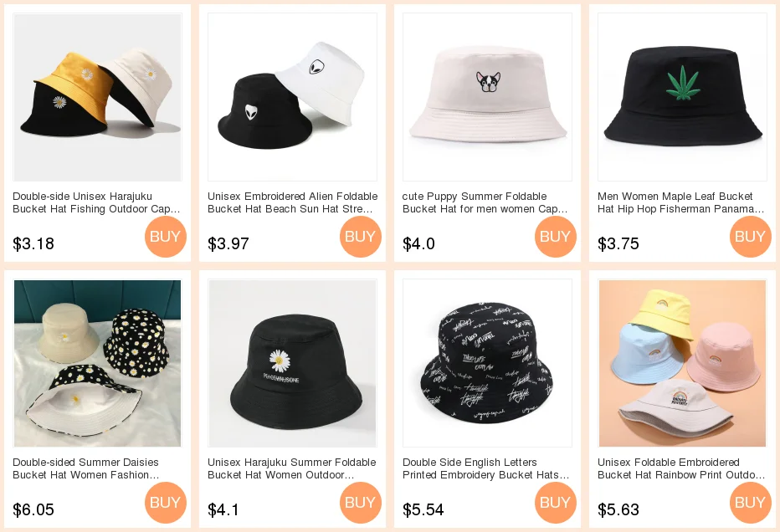The image size is (780, 532).
Task: Click BUY for the Rainbow Print hat
Action: click(x=750, y=502)
